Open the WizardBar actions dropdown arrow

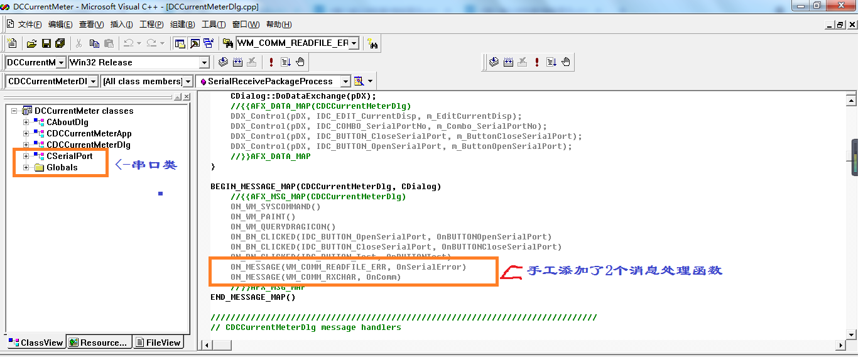tap(370, 81)
